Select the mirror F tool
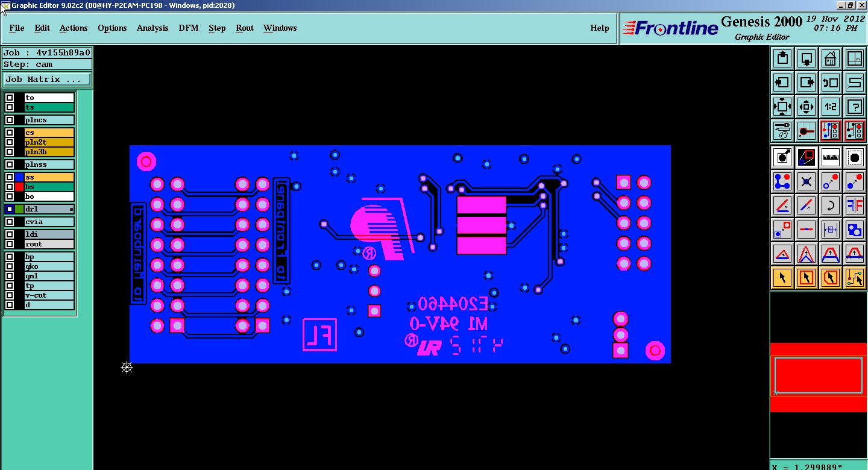Viewport: 868px width, 470px height. coord(855,205)
